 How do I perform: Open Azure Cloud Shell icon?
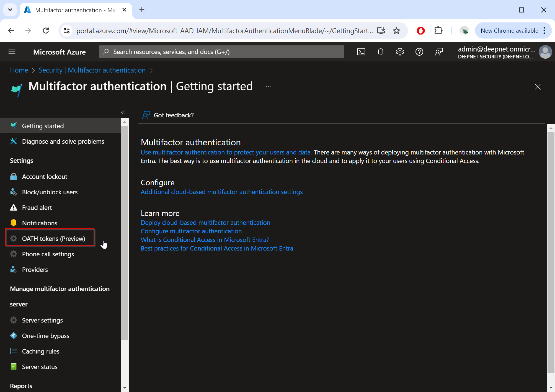tap(361, 52)
